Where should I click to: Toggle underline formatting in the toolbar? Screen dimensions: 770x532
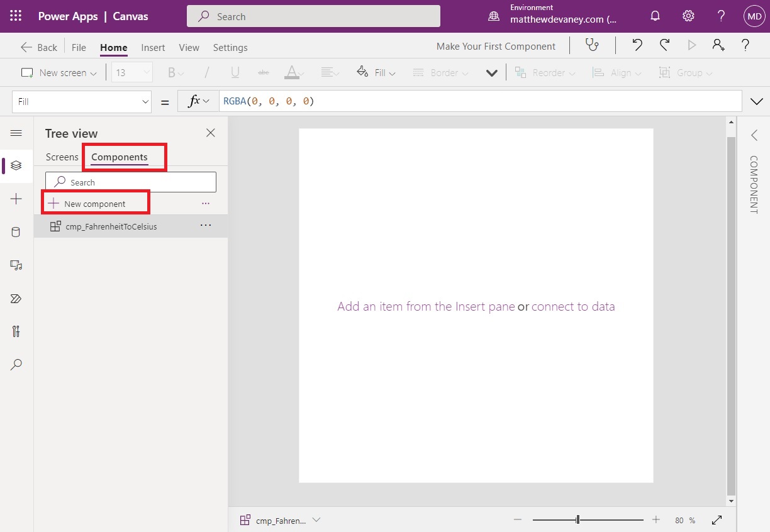(x=235, y=72)
